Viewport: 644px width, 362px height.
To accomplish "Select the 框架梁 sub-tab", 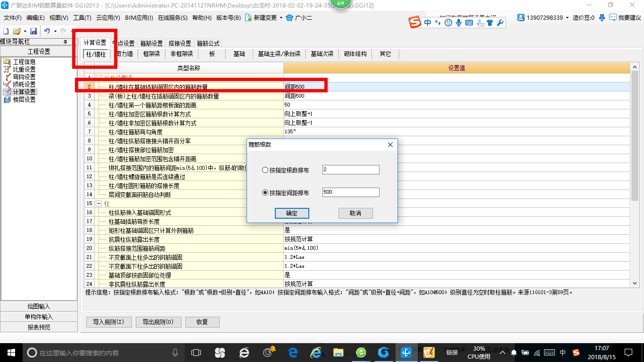I will pyautogui.click(x=152, y=54).
